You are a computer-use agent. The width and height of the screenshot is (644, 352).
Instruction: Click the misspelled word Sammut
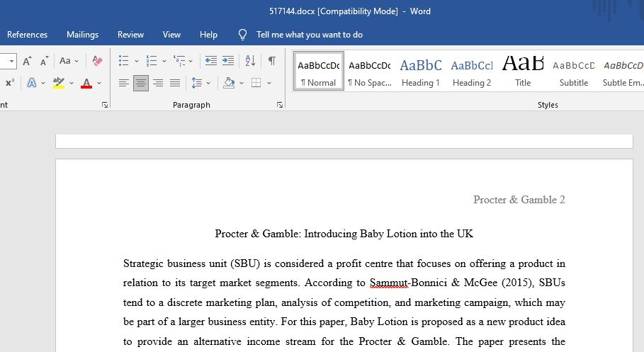pos(388,283)
